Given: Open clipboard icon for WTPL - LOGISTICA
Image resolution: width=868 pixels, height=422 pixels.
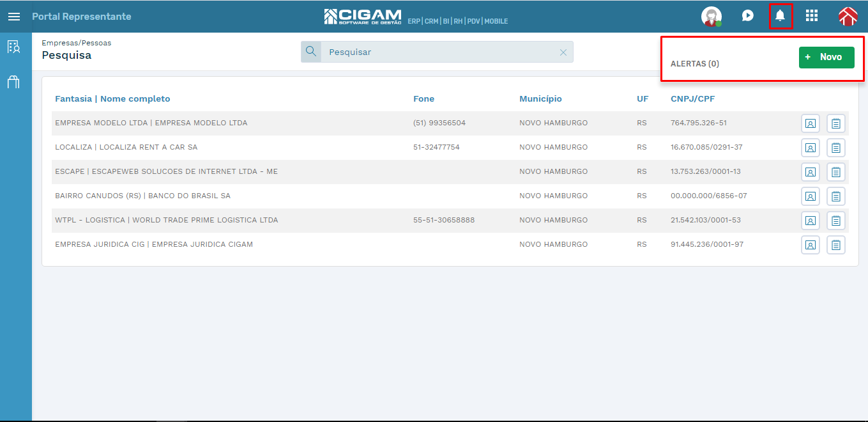Looking at the screenshot, I should (x=836, y=221).
